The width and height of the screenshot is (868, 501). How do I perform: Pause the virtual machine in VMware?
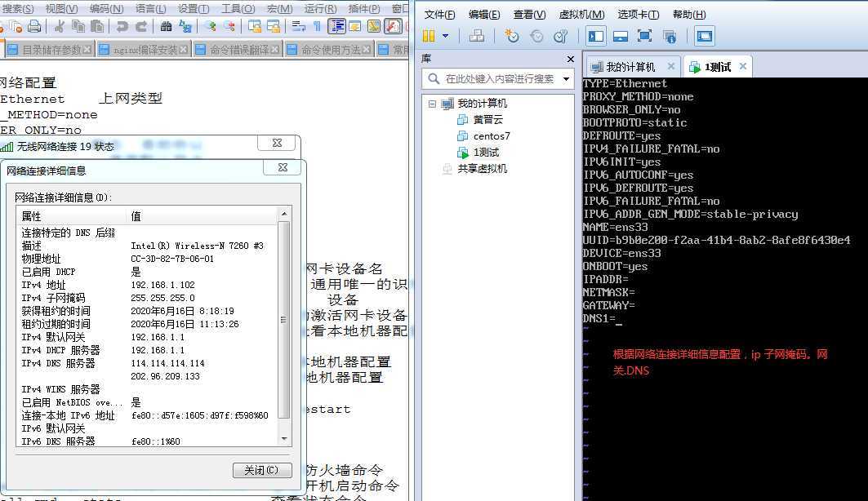pyautogui.click(x=429, y=36)
